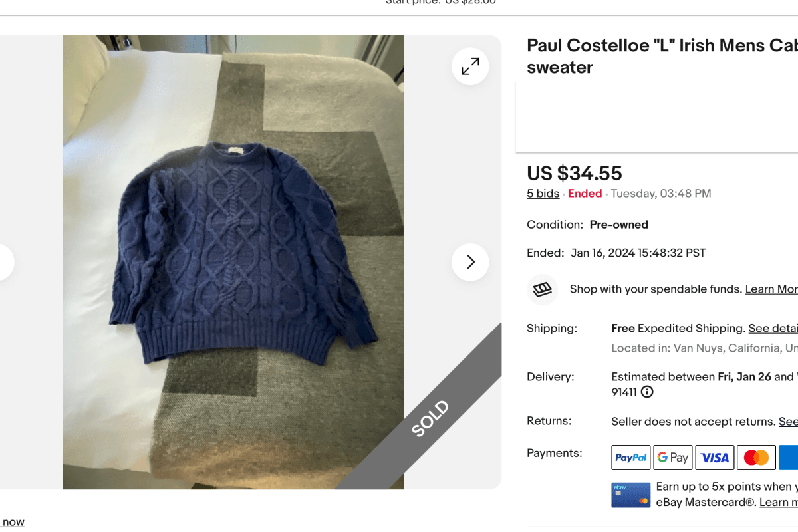
Task: Click the SOLD banner on image
Action: tap(431, 418)
